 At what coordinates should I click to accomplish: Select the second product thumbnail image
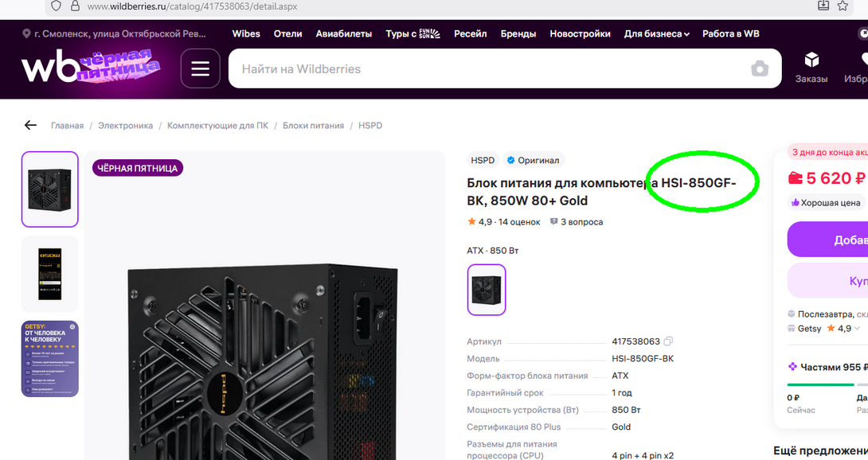pyautogui.click(x=49, y=274)
